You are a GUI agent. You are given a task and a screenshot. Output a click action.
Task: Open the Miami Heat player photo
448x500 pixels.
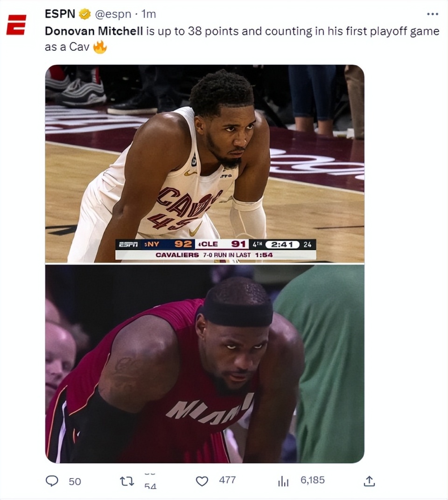(x=204, y=364)
